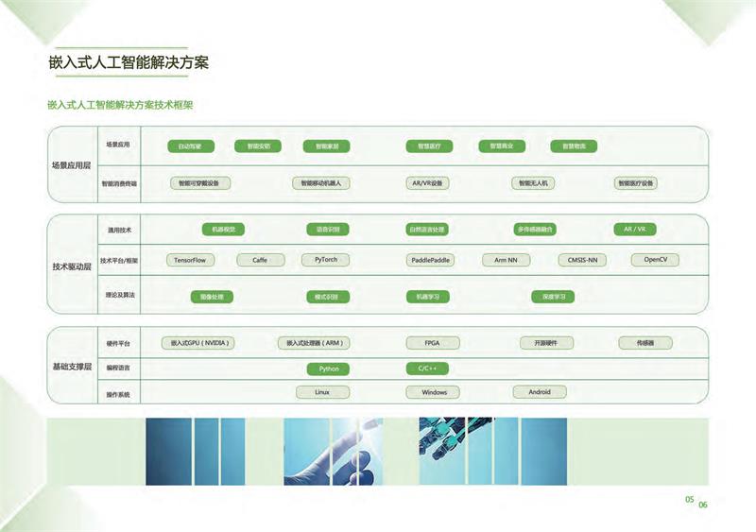The image size is (756, 532).
Task: Select the 嵌入式GPU (NVIDIA) box
Action: pos(198,343)
